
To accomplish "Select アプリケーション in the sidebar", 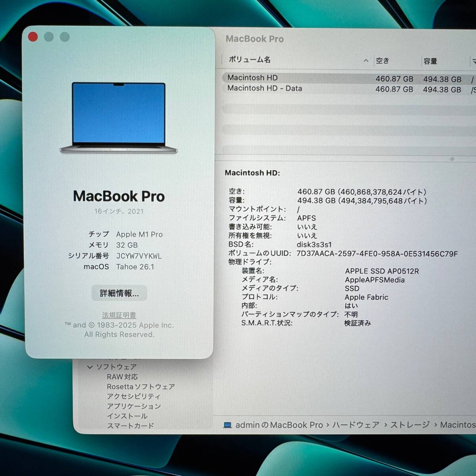I will 134,406.
